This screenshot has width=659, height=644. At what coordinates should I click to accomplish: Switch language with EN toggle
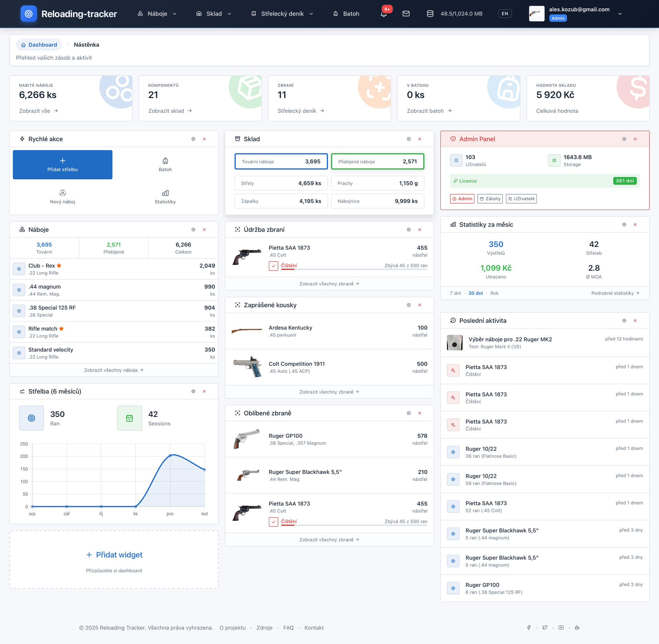[x=505, y=14]
